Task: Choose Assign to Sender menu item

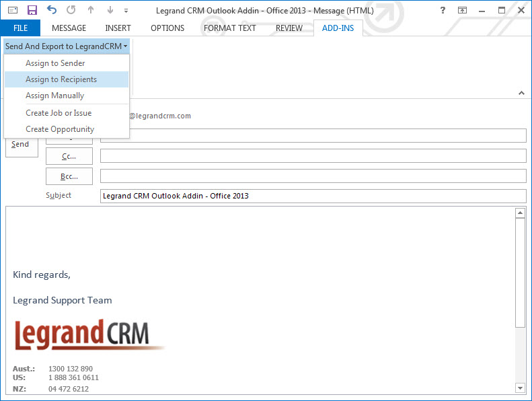Action: click(67, 63)
